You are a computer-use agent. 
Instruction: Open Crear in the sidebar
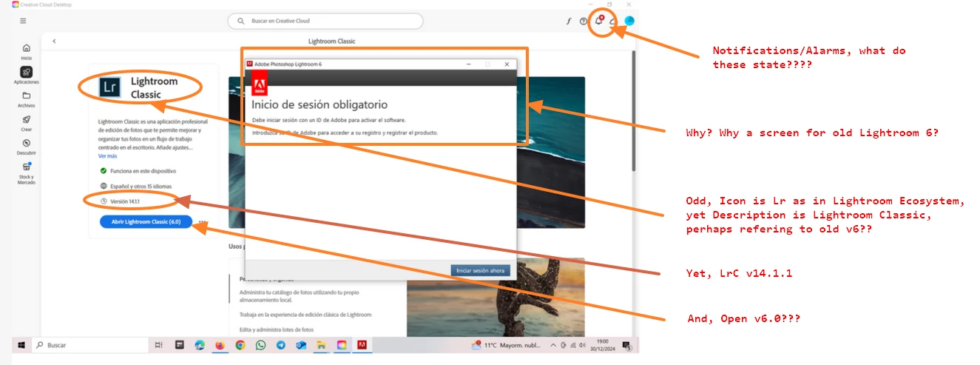(x=27, y=123)
